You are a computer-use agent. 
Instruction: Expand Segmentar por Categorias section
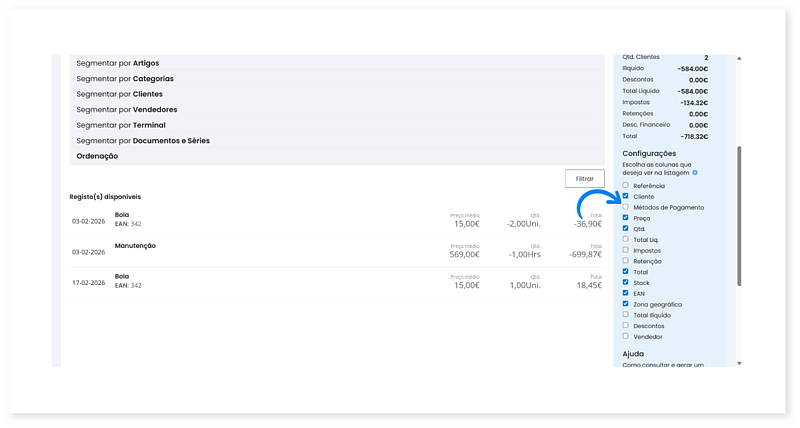click(124, 78)
